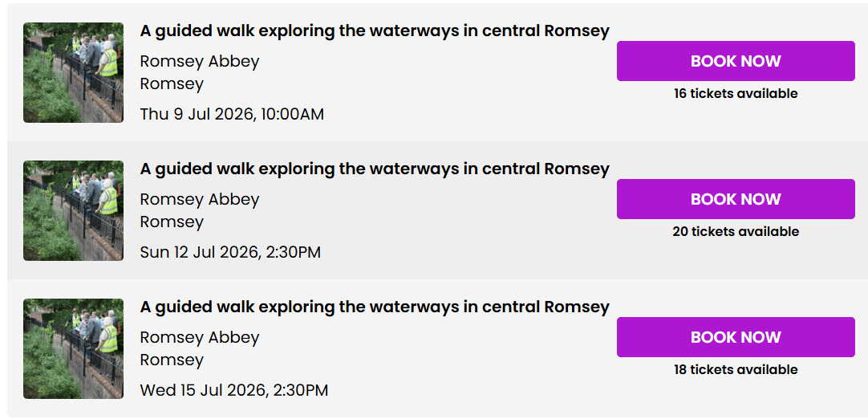The height and width of the screenshot is (419, 868).
Task: Open thumbnail for the Wed 15 Jul event
Action: (x=73, y=348)
